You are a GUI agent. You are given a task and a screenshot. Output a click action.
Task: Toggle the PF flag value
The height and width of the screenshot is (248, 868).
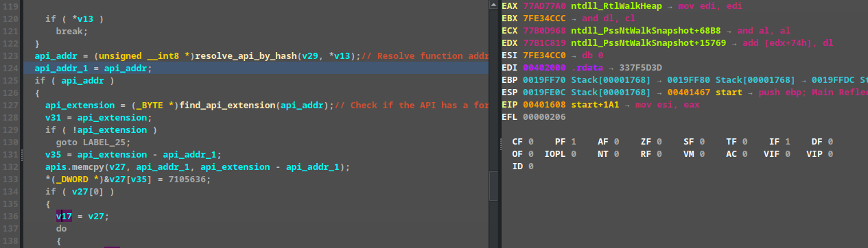[x=574, y=142]
